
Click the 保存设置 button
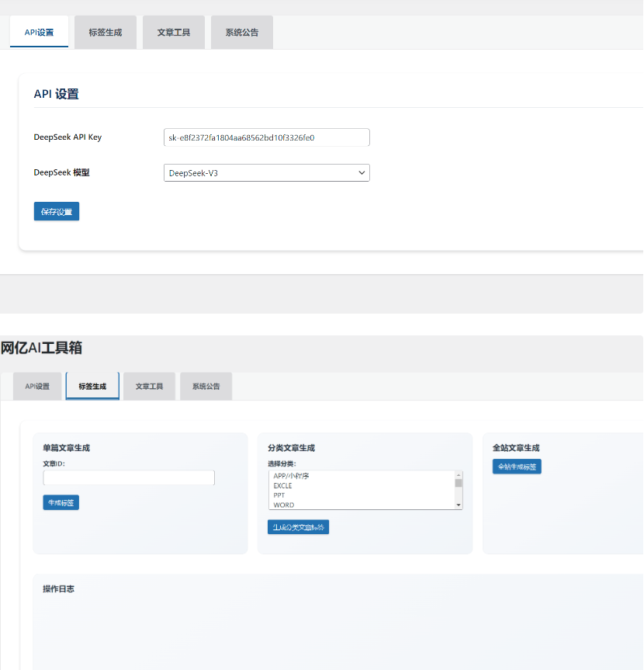[57, 212]
